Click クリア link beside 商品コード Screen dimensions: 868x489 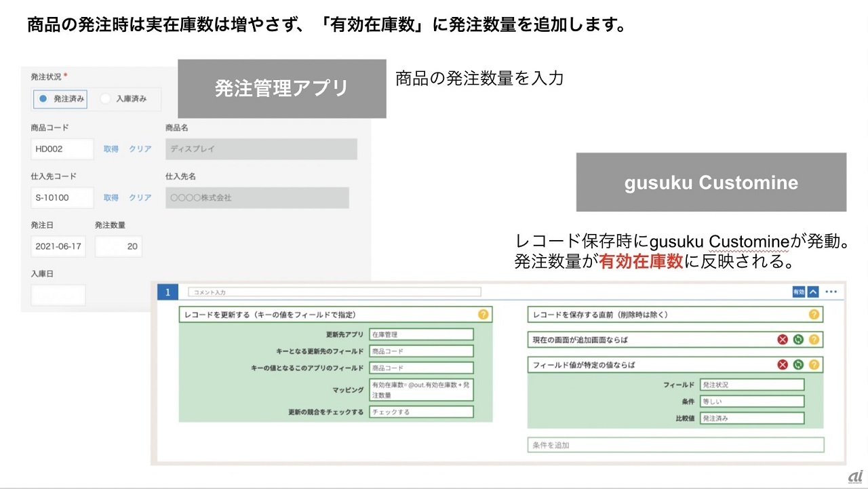[x=140, y=149]
